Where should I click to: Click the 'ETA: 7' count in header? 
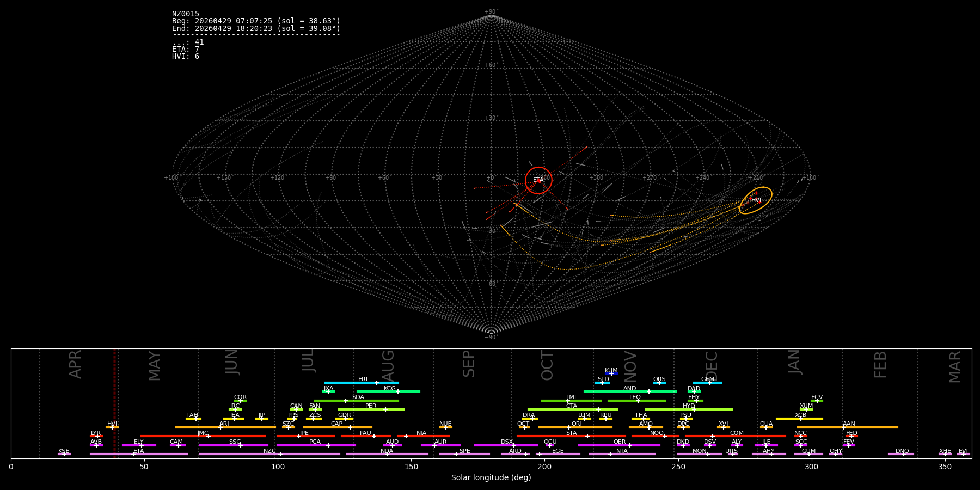(x=186, y=50)
